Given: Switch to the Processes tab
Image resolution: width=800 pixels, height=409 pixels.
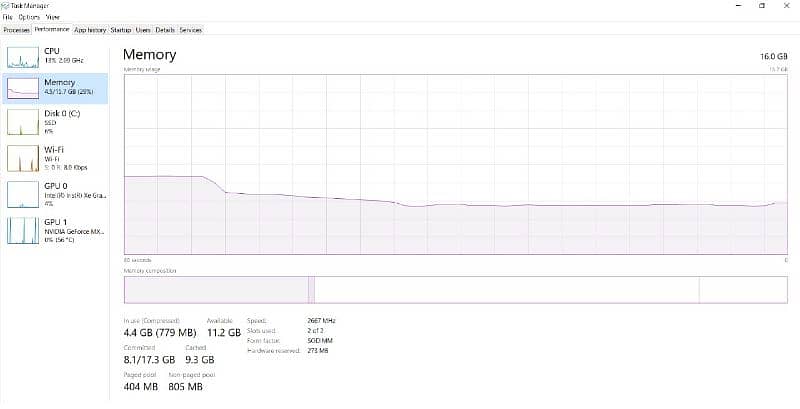Looking at the screenshot, I should [x=16, y=30].
